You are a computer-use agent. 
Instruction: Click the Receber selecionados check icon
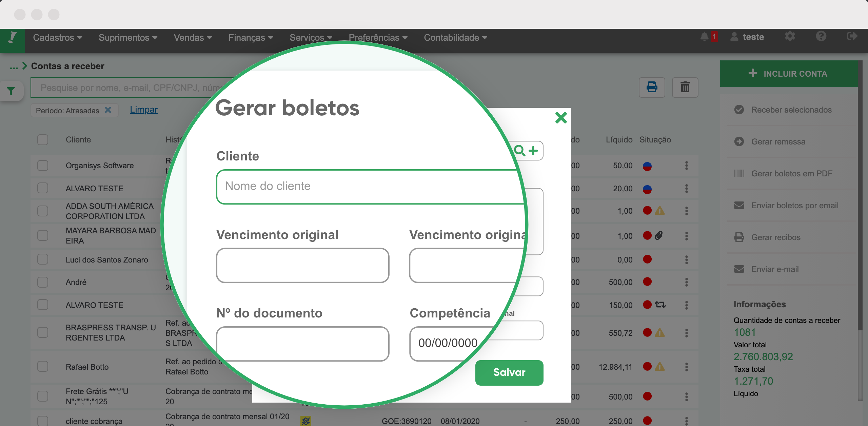(x=739, y=110)
